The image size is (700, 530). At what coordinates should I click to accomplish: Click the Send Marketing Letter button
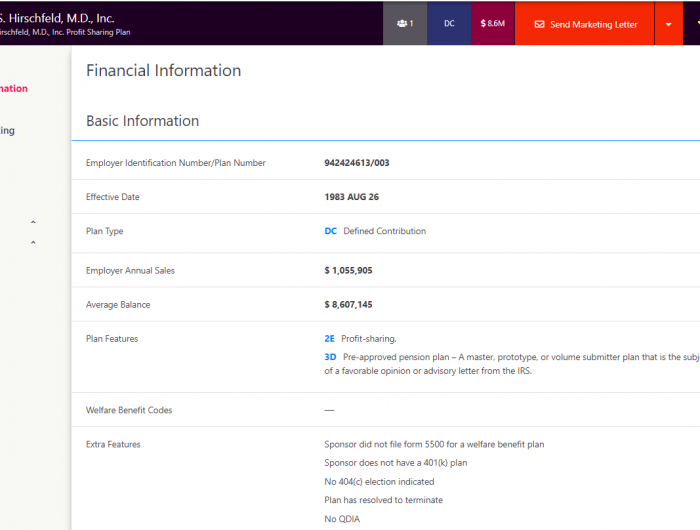pyautogui.click(x=585, y=24)
